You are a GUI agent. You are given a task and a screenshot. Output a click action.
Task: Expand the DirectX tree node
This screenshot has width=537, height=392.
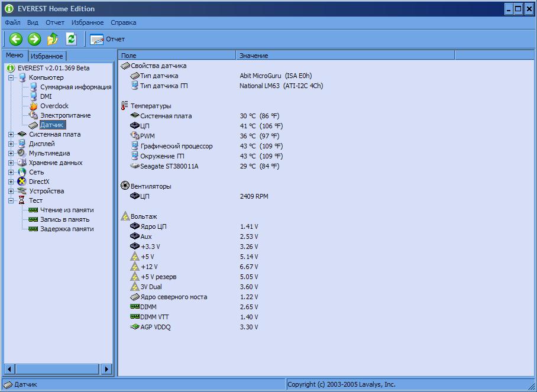(11, 182)
